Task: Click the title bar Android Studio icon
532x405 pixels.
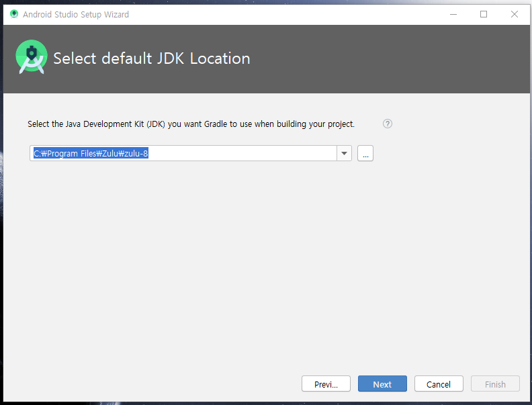Action: [14, 14]
